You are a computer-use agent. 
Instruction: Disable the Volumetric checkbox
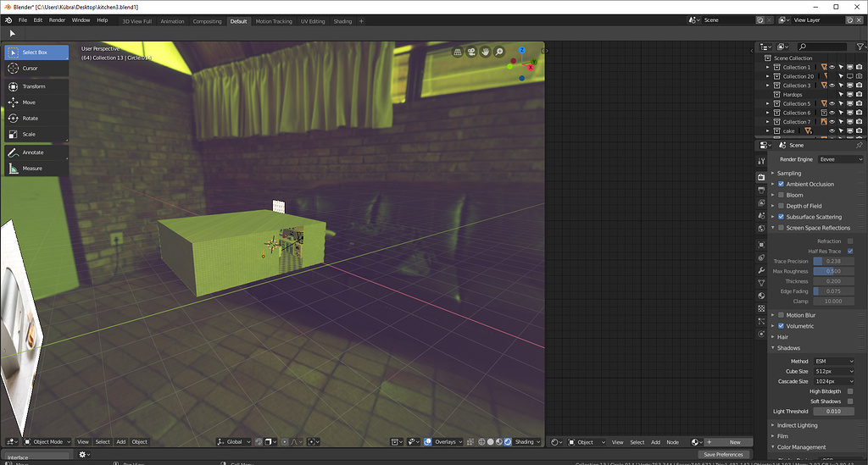[x=781, y=326]
